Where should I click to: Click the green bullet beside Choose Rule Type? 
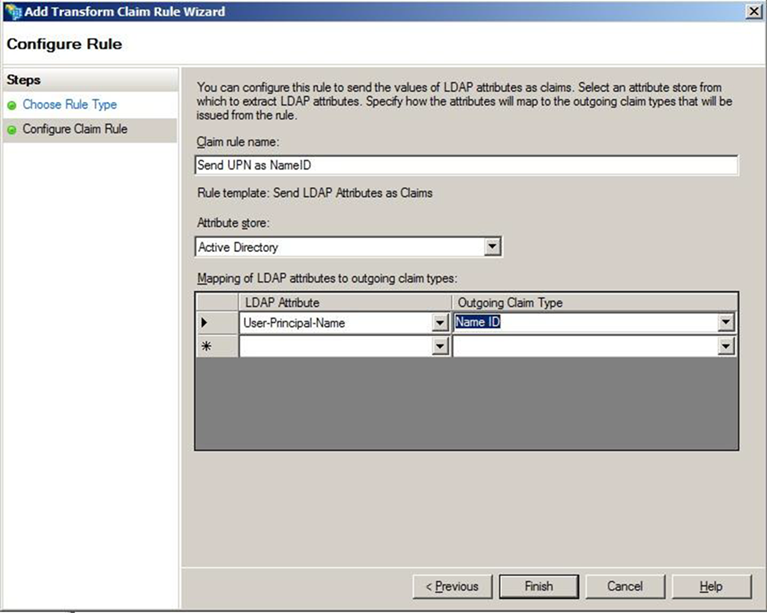point(12,105)
